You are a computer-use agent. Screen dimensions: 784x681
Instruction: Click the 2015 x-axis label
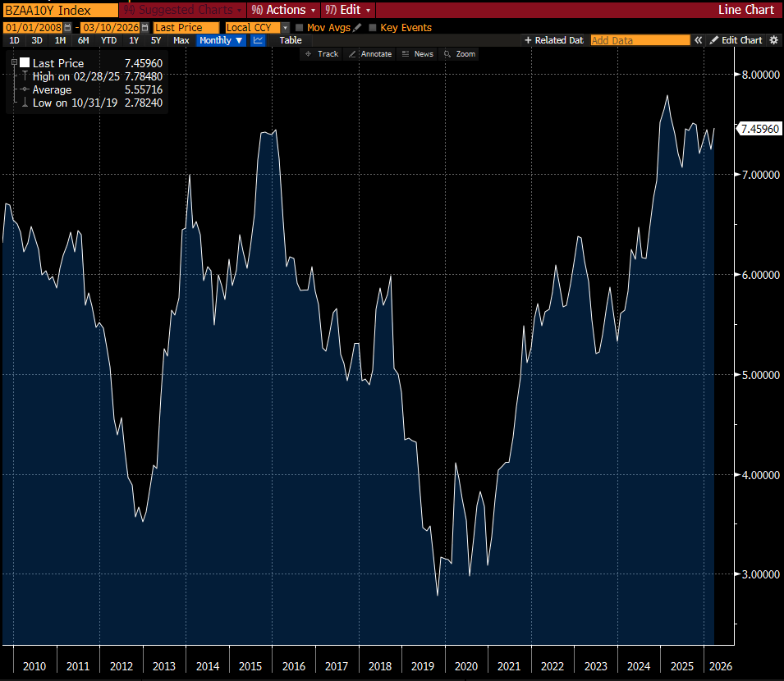coord(250,666)
